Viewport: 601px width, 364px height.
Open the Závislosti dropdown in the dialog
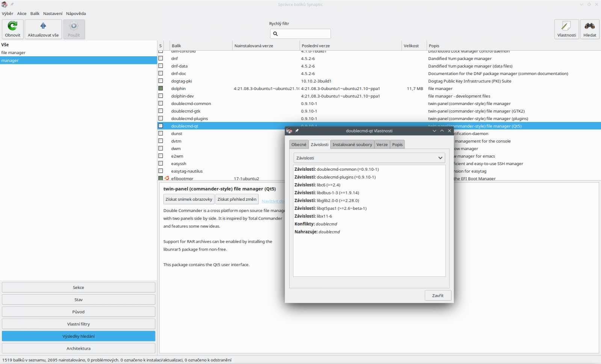pyautogui.click(x=369, y=158)
